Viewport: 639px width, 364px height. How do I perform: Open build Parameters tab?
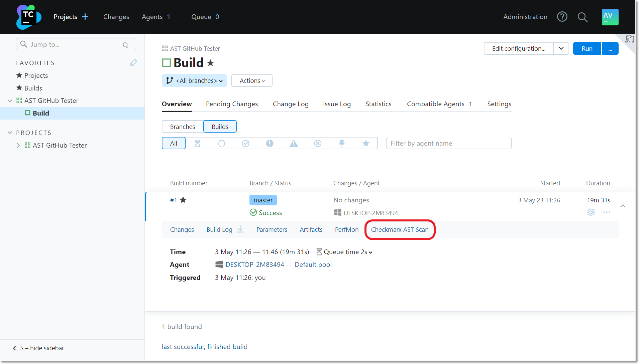(272, 229)
